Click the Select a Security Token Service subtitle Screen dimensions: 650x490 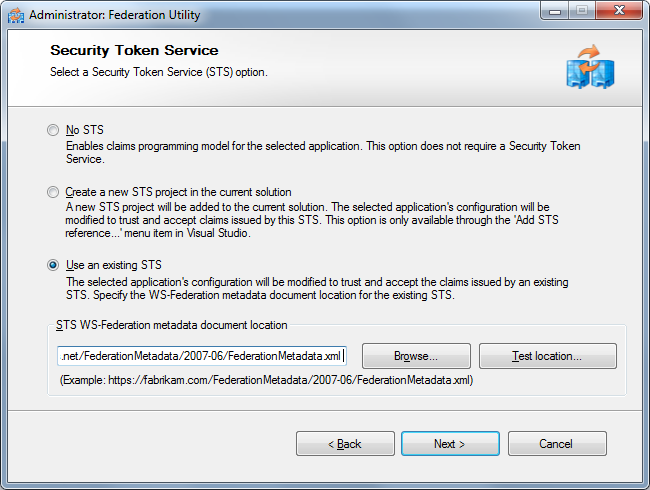tap(158, 72)
